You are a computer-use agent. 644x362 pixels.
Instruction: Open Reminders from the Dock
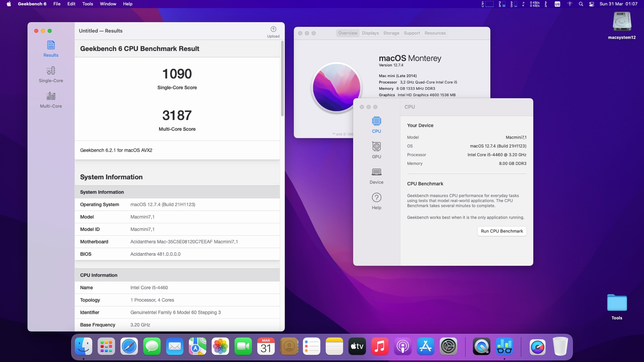pyautogui.click(x=312, y=346)
